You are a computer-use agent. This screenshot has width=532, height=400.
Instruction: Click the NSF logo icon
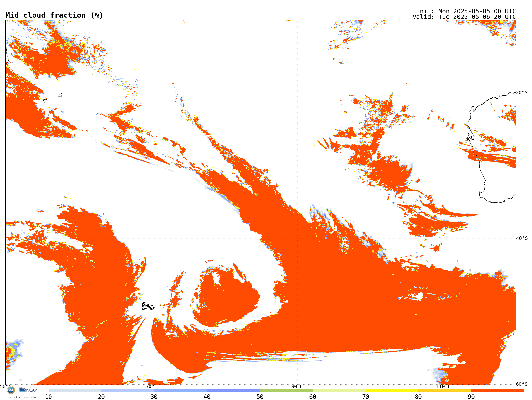11,390
